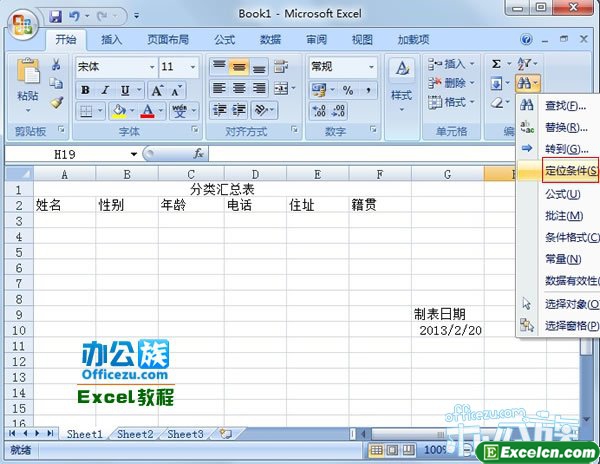Activate the Format Painter brush
Viewport: 600px width, 464px height.
coord(57,102)
